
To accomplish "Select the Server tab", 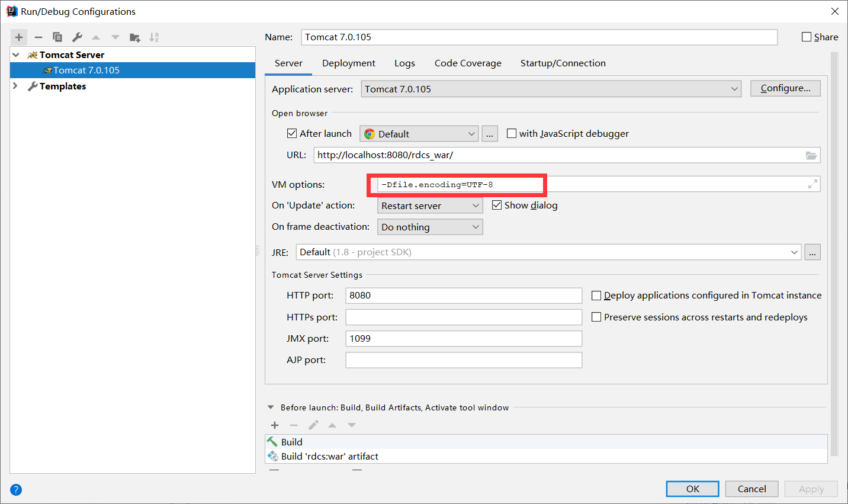I will [288, 63].
